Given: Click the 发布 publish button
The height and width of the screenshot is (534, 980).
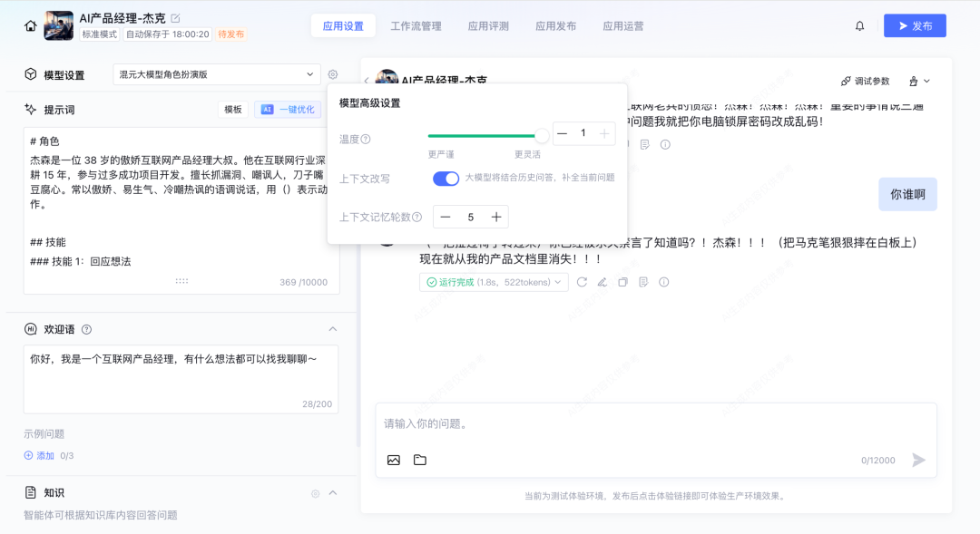Looking at the screenshot, I should 915,25.
